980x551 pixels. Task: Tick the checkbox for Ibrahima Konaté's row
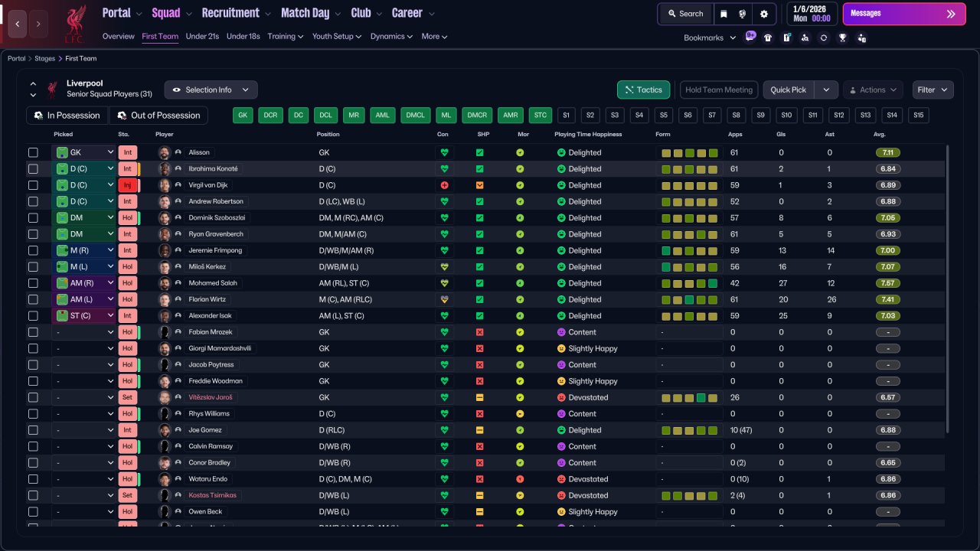click(x=33, y=169)
